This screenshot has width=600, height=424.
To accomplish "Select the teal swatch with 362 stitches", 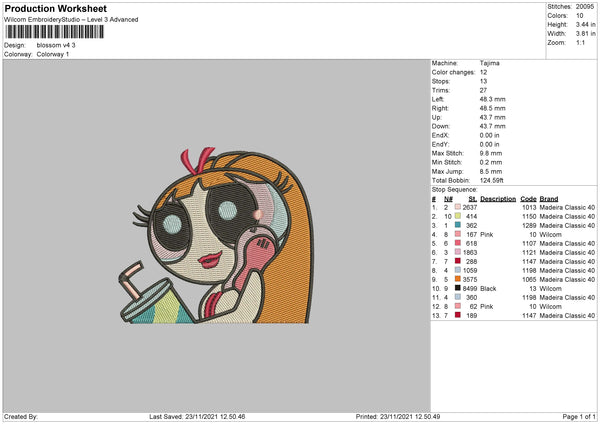I will click(458, 225).
